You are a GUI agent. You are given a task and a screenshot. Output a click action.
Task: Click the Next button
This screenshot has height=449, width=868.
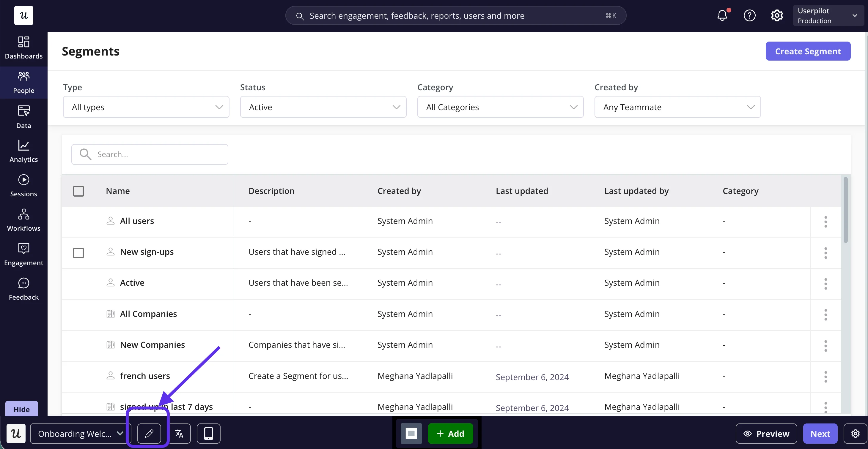820,434
